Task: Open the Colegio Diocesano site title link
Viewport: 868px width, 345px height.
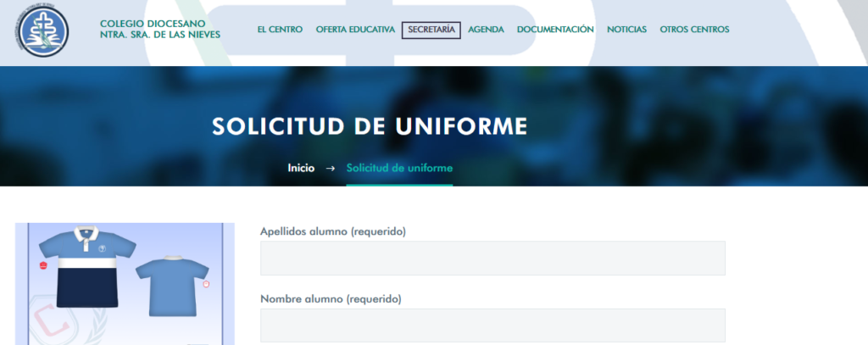Action: click(159, 29)
